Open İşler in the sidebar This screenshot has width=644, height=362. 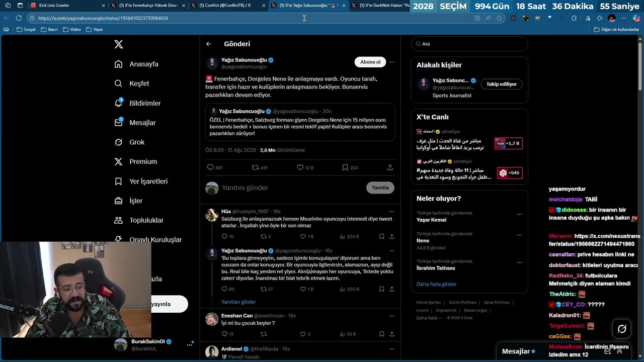(x=128, y=201)
